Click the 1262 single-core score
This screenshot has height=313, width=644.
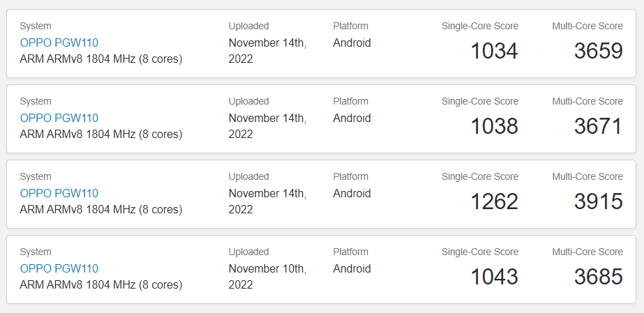(x=494, y=201)
